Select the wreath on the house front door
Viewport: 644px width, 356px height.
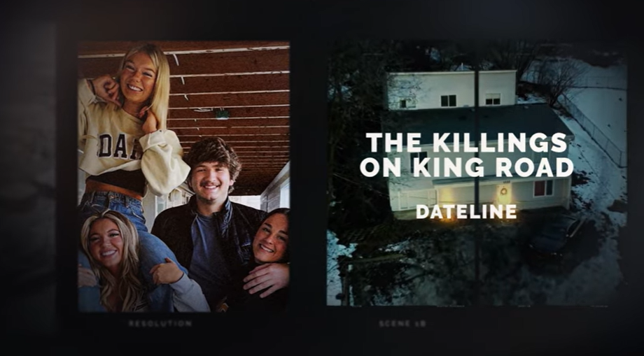pyautogui.click(x=503, y=191)
